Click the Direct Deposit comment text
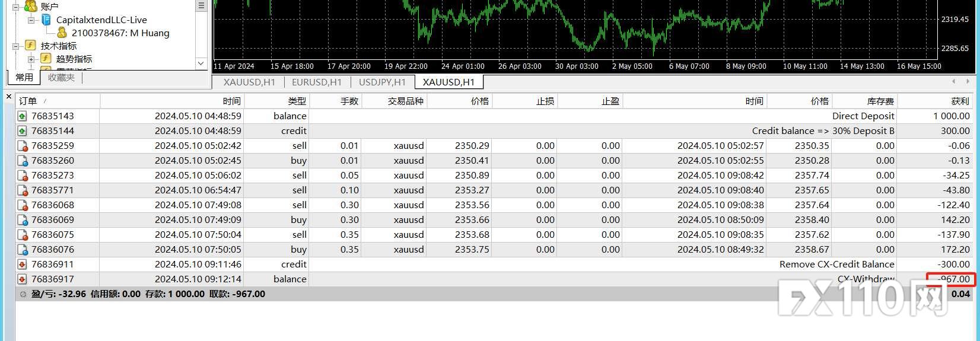 [x=863, y=116]
